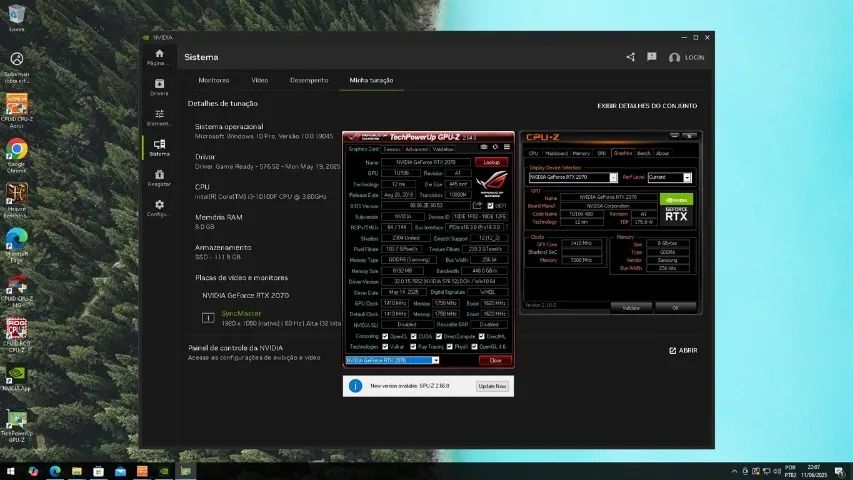Click the GPU-Z screenshot camera icon
The width and height of the screenshot is (853, 480).
484,148
